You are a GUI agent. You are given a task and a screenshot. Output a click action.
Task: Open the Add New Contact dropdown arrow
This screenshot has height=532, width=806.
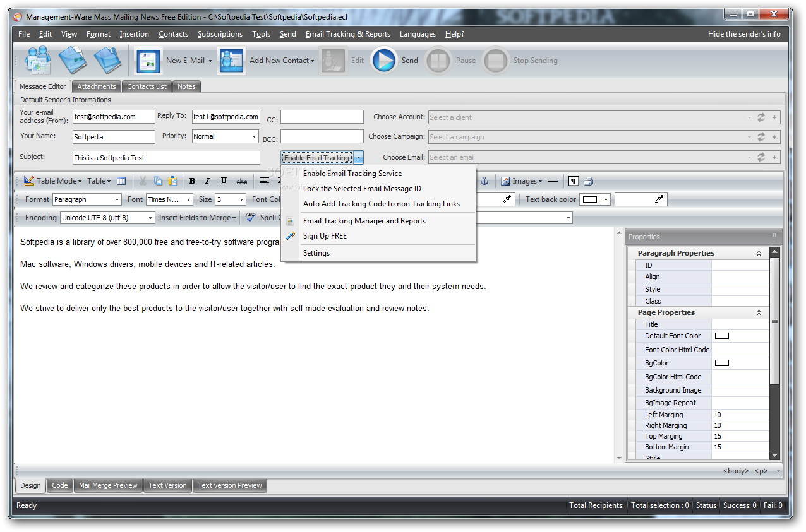coord(312,61)
